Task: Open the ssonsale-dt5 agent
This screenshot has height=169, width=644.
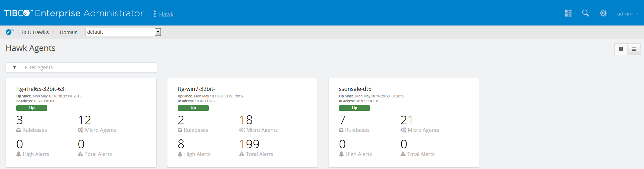Action: click(355, 89)
